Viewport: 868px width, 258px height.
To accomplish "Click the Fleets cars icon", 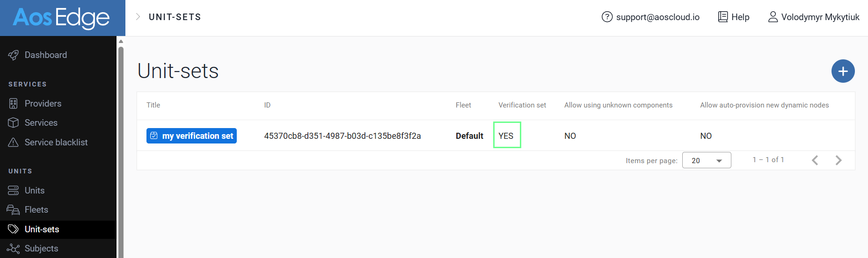I will [x=13, y=210].
